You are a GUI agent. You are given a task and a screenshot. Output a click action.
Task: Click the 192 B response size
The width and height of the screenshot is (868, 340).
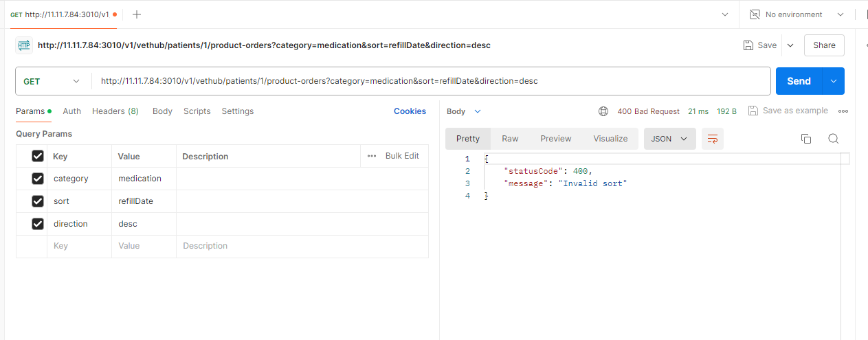(x=726, y=111)
